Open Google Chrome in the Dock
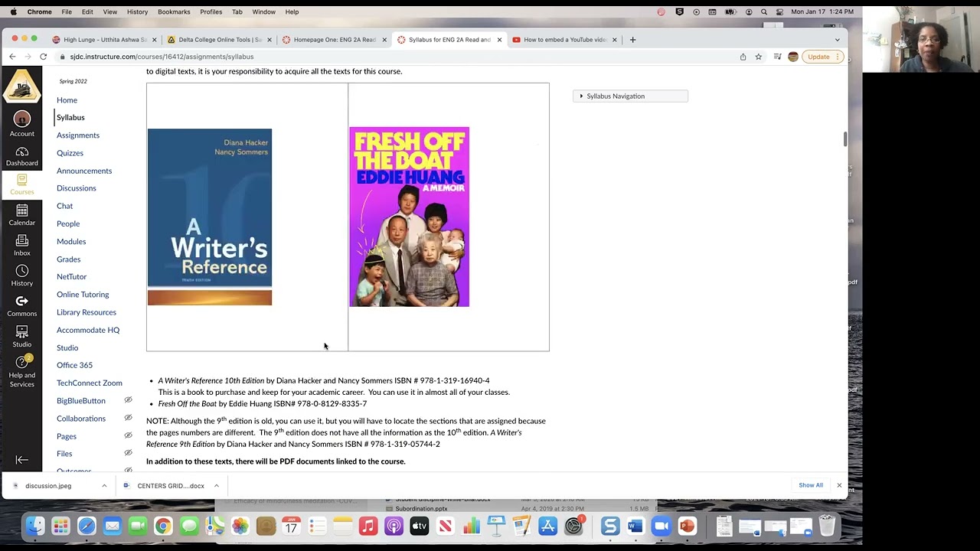Screen dimensions: 980x551 click(x=163, y=527)
